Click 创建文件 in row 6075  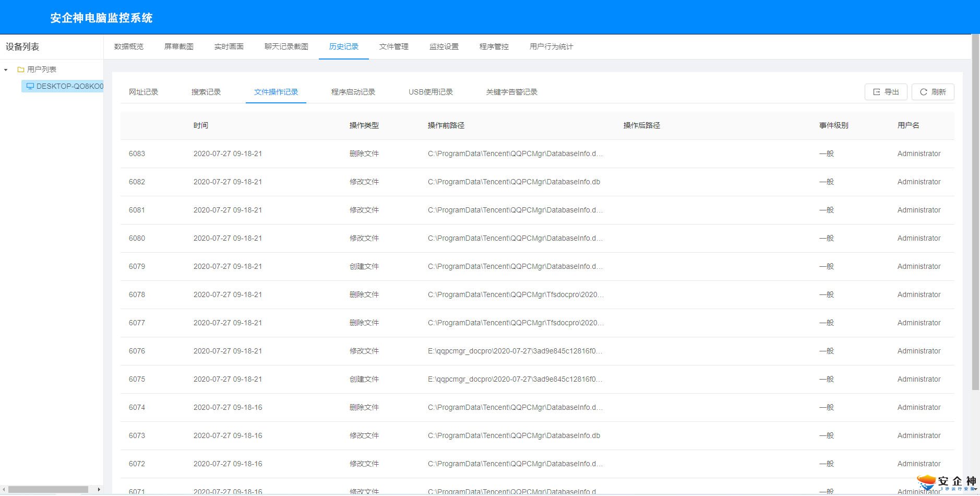coord(364,379)
